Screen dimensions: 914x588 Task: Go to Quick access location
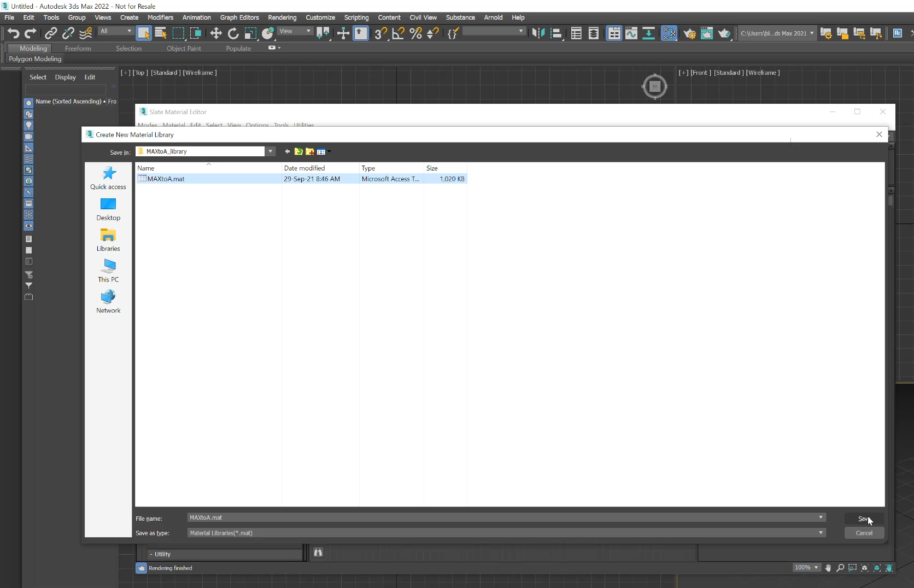[108, 178]
